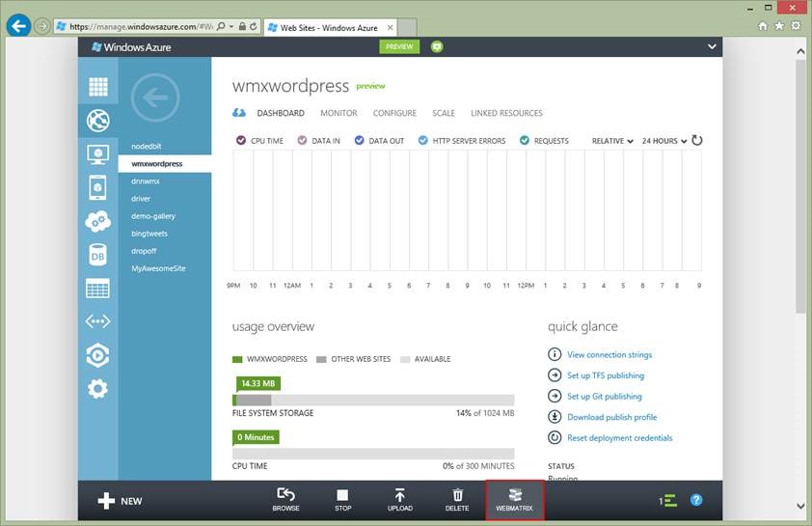The image size is (812, 526).
Task: Select the bingtweets site
Action: pos(149,234)
